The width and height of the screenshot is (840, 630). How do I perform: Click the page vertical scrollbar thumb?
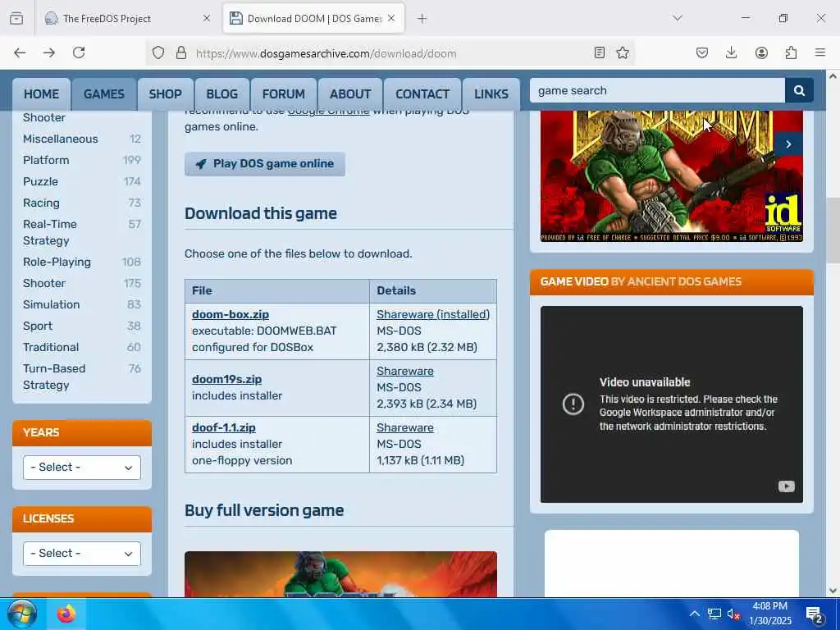tap(833, 231)
